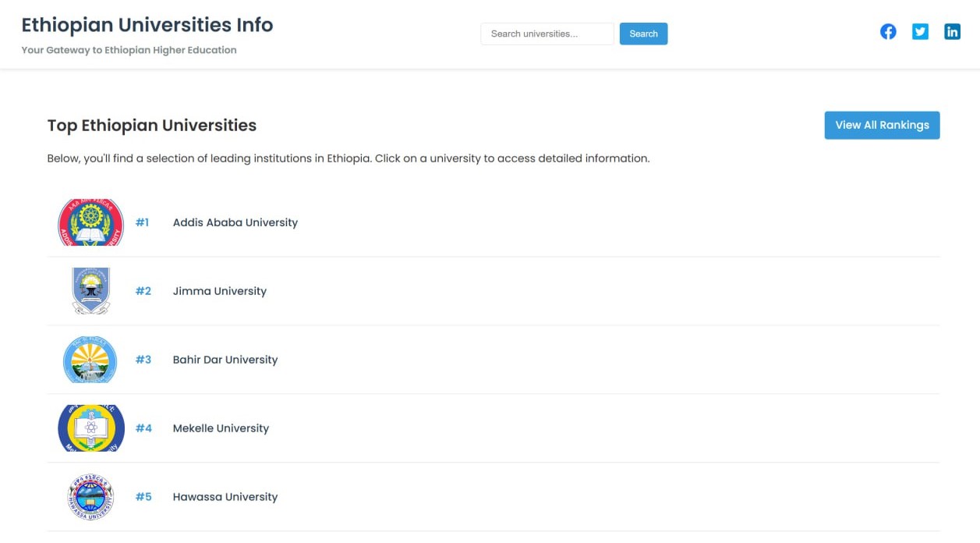Click the Hawassa University globe logo
This screenshot has height=543, width=980.
click(x=90, y=496)
